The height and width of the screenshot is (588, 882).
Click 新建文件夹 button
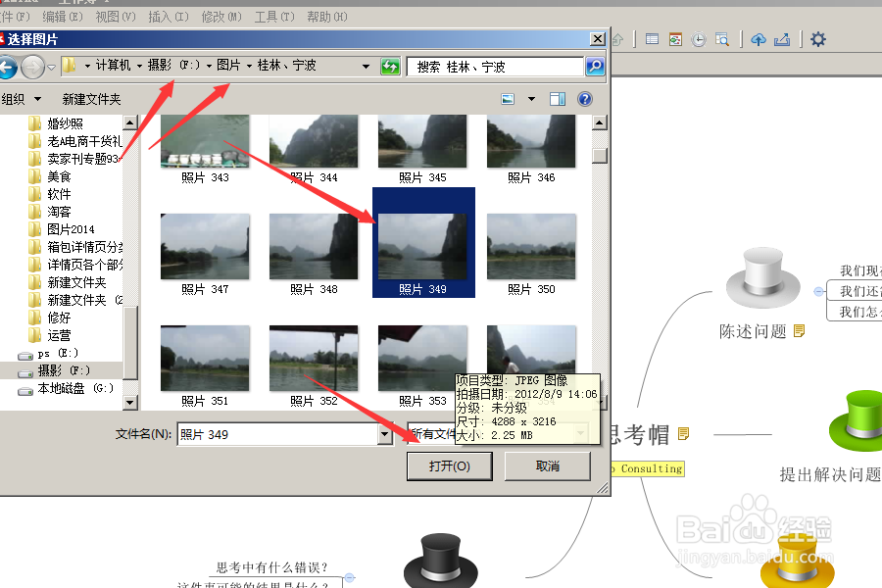[x=92, y=100]
